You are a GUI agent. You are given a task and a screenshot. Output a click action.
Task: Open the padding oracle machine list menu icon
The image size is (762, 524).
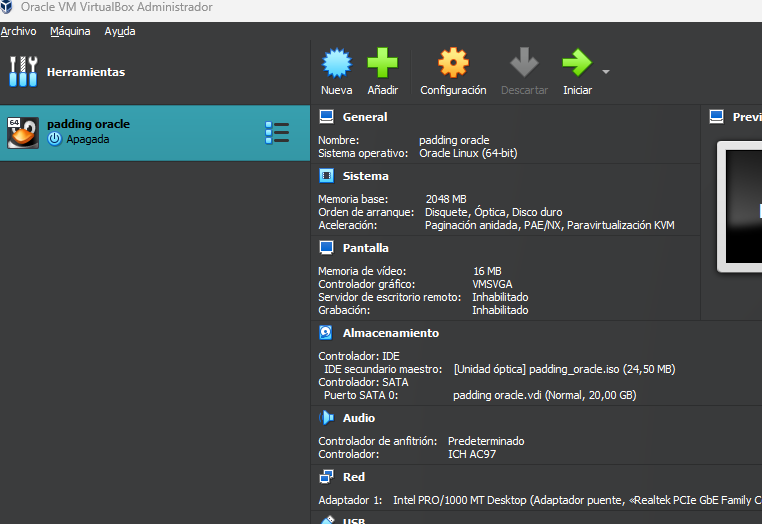point(277,133)
